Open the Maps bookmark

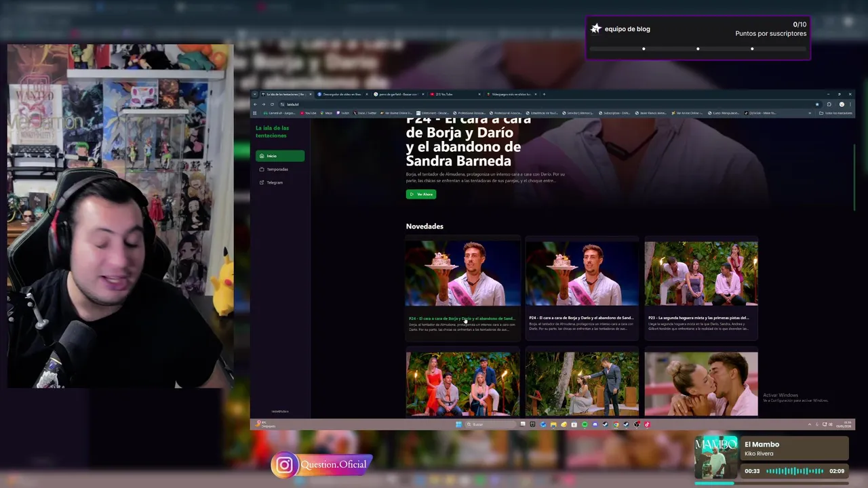(326, 113)
